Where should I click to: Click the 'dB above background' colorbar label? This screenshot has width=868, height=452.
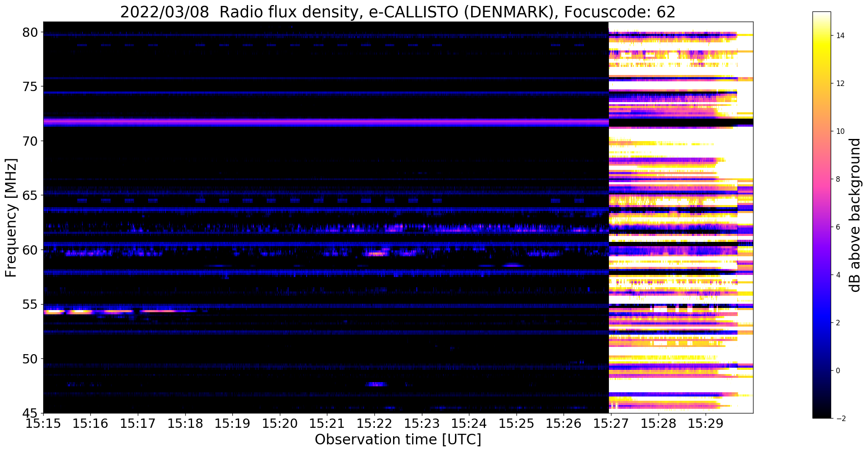[855, 215]
